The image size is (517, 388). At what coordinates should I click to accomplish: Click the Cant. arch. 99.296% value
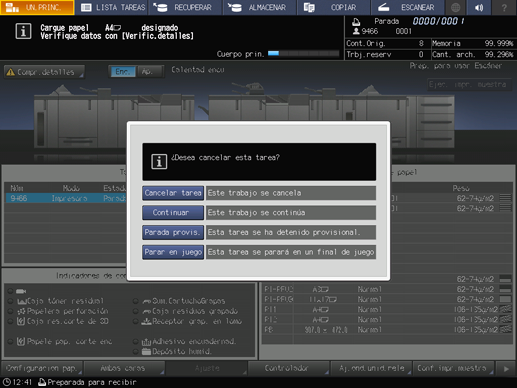click(x=499, y=54)
